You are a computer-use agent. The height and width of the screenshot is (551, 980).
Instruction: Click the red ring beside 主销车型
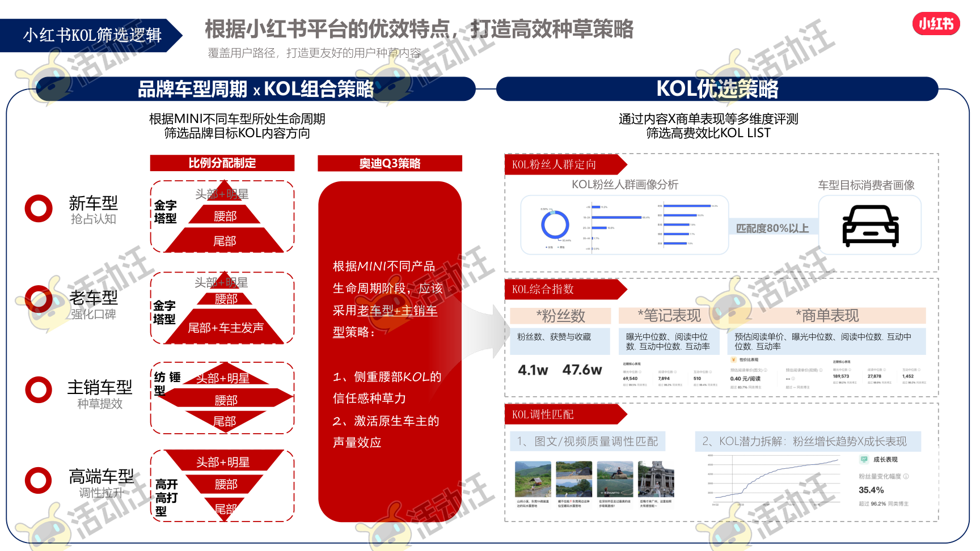(x=39, y=389)
